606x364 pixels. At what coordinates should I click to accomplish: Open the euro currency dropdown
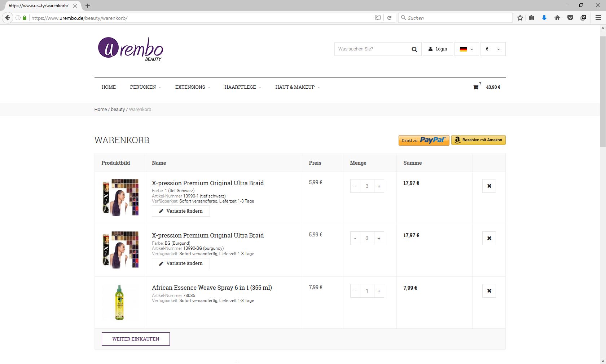point(493,49)
